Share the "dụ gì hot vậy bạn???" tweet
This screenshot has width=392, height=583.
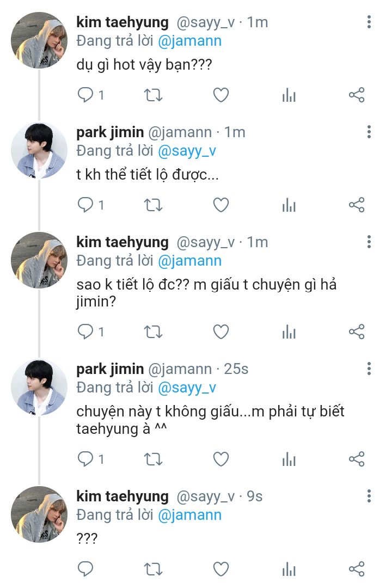[356, 95]
